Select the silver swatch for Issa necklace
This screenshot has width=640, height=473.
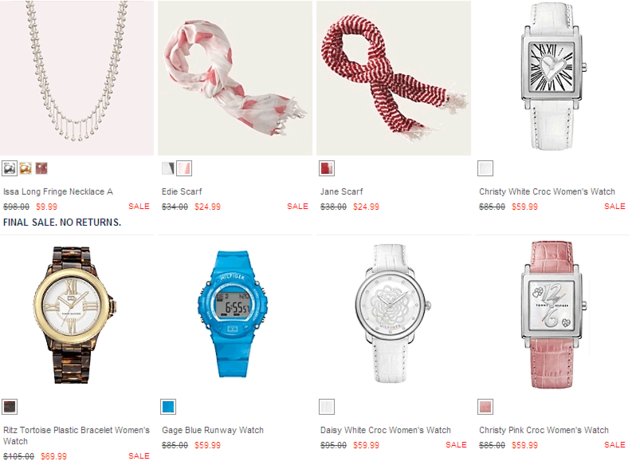click(x=9, y=168)
